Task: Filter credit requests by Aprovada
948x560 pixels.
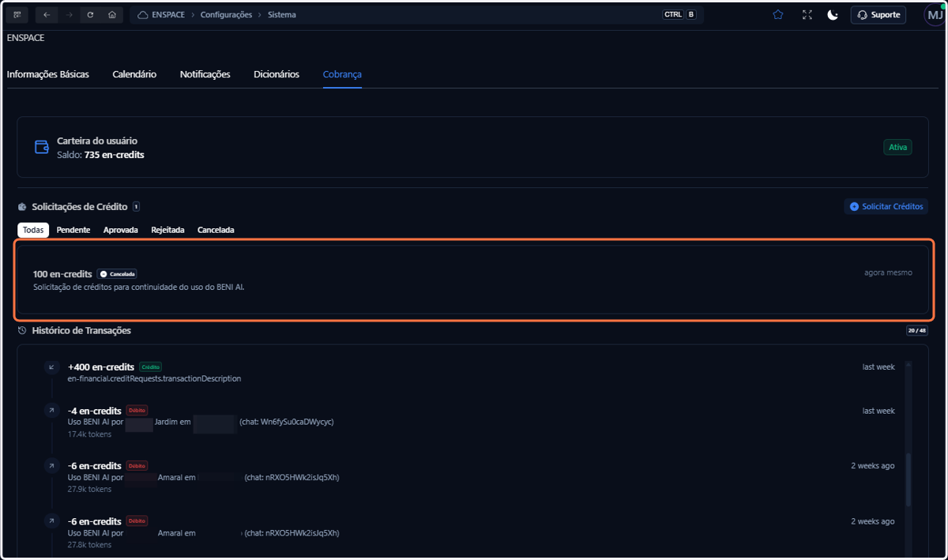Action: [121, 230]
